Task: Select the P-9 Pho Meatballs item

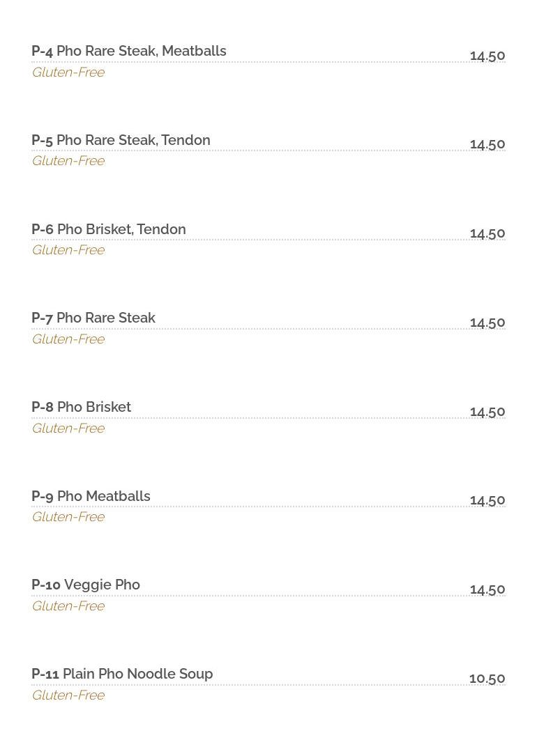Action: point(91,496)
